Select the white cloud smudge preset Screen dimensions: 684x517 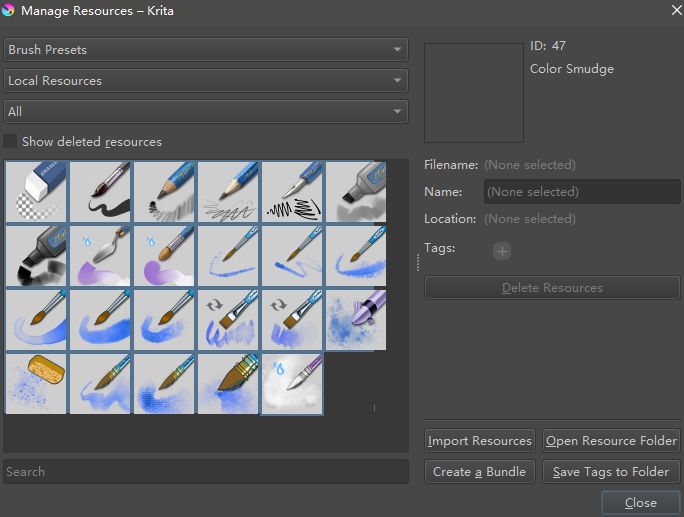292,383
